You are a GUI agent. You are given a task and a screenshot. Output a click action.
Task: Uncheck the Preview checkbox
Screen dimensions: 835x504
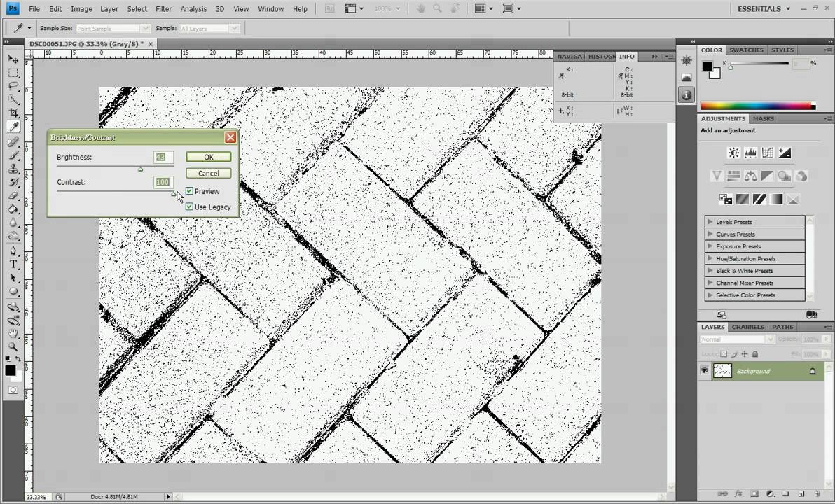pos(190,191)
